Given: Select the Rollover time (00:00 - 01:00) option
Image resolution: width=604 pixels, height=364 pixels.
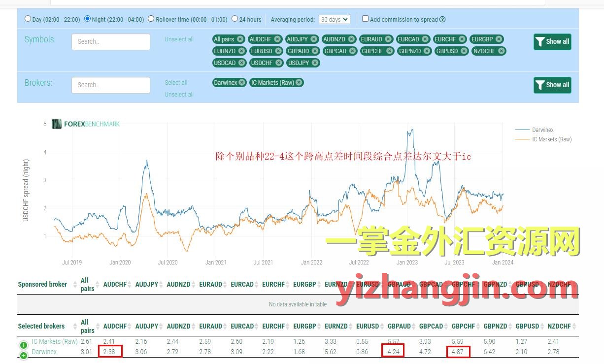Looking at the screenshot, I should coord(151,19).
